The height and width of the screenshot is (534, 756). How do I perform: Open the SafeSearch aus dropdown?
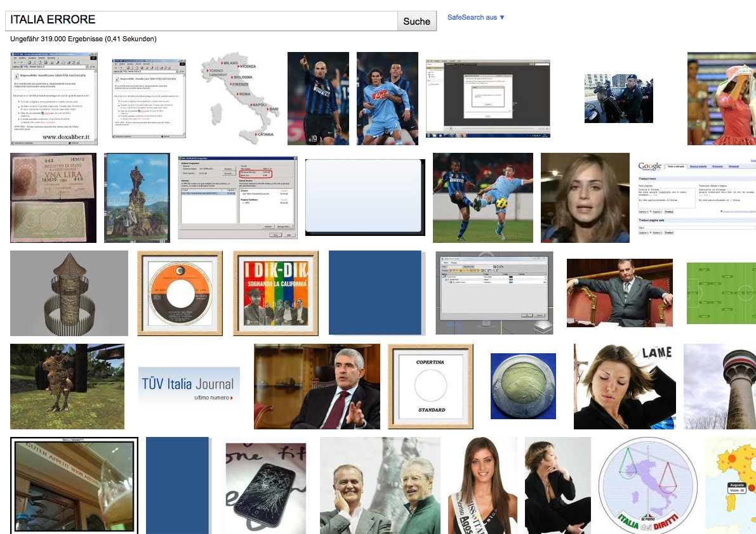coord(475,17)
